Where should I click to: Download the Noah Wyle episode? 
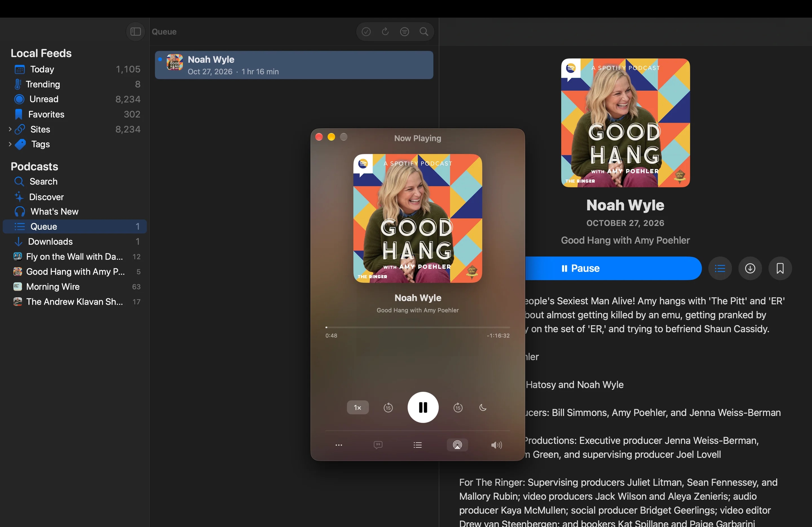[750, 269]
